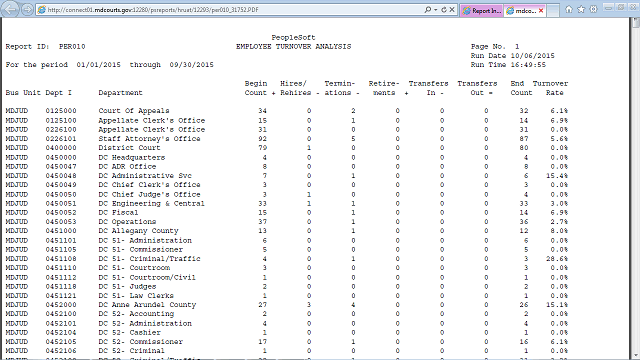The height and width of the screenshot is (360, 640).
Task: Click period start date 01/01/2015
Action: coord(98,64)
